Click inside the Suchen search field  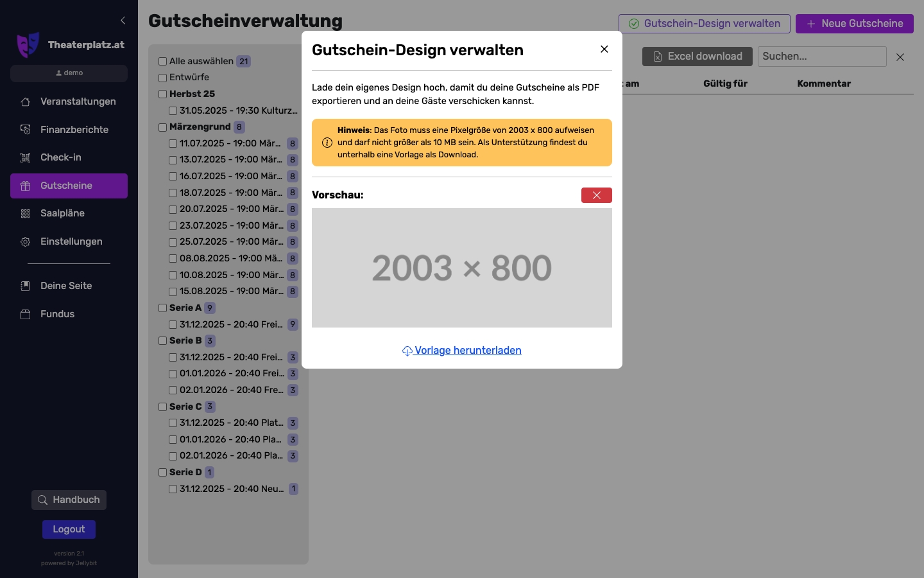821,57
